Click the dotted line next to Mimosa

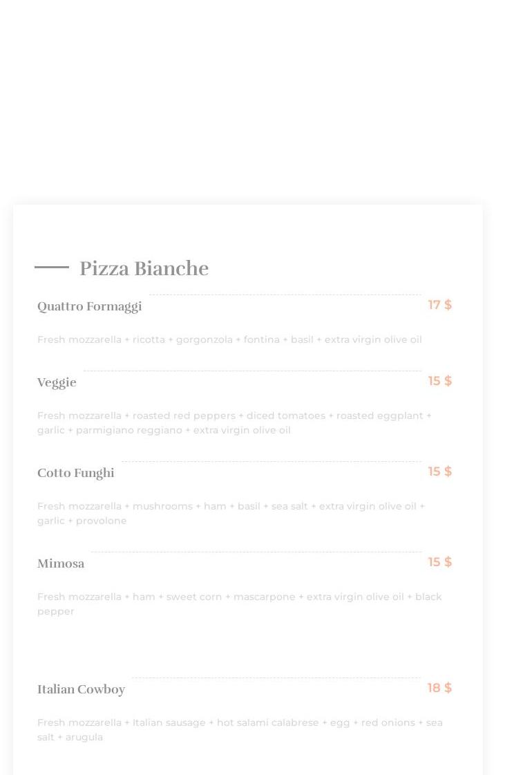256,552
